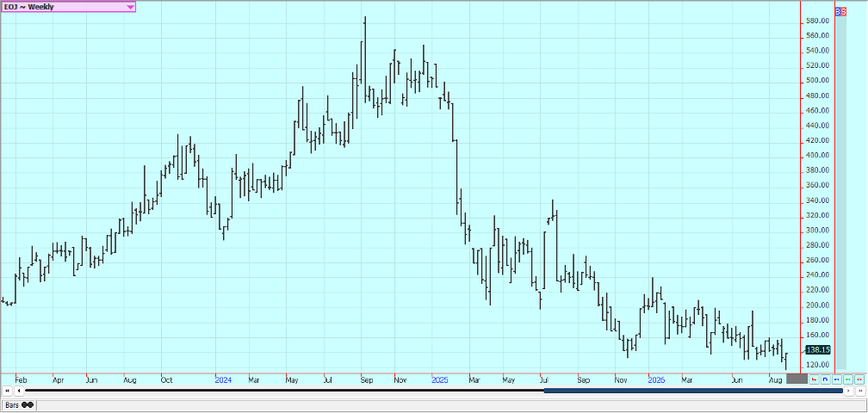This screenshot has width=868, height=413.
Task: Open the EOJ ~ Weekly symbol dropdown
Action: (68, 7)
